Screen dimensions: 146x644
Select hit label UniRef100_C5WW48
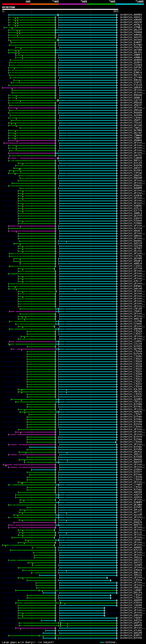pos(131,135)
